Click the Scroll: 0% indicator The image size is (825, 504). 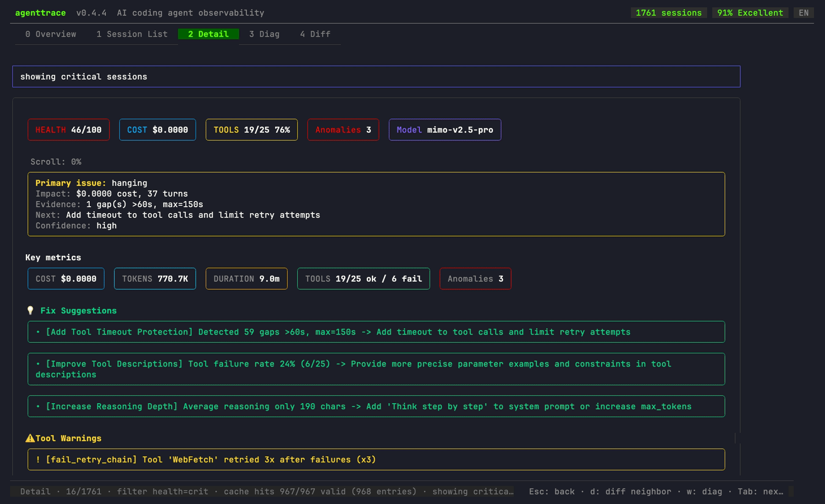click(56, 162)
